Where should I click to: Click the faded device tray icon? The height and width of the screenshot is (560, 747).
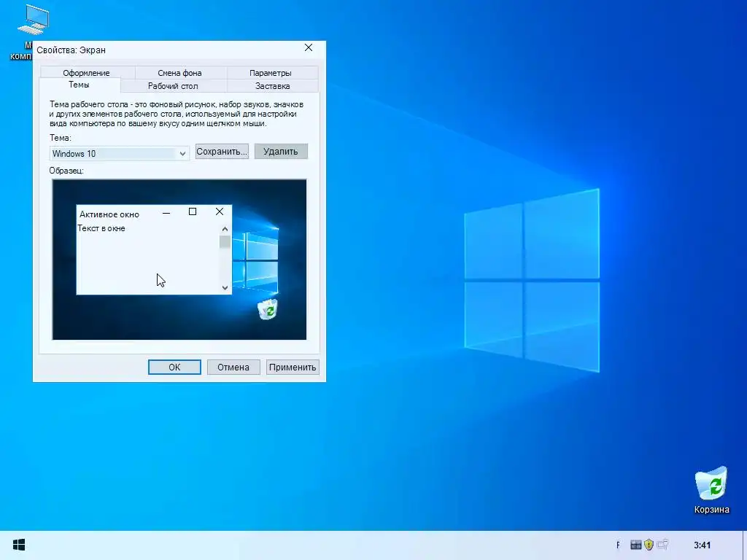point(662,544)
